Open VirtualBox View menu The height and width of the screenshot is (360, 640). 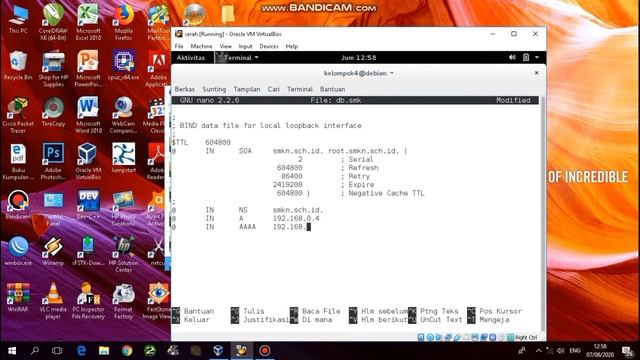click(x=225, y=46)
